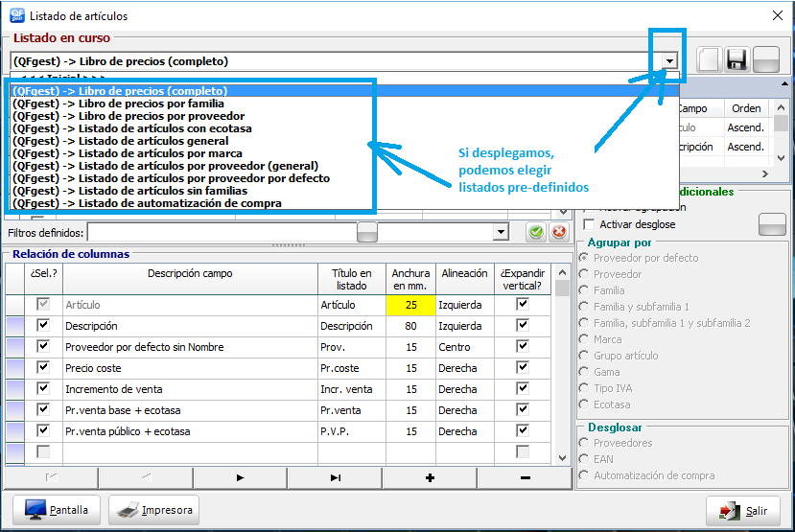Go to first record arrow
This screenshot has width=795, height=532.
pyautogui.click(x=51, y=477)
